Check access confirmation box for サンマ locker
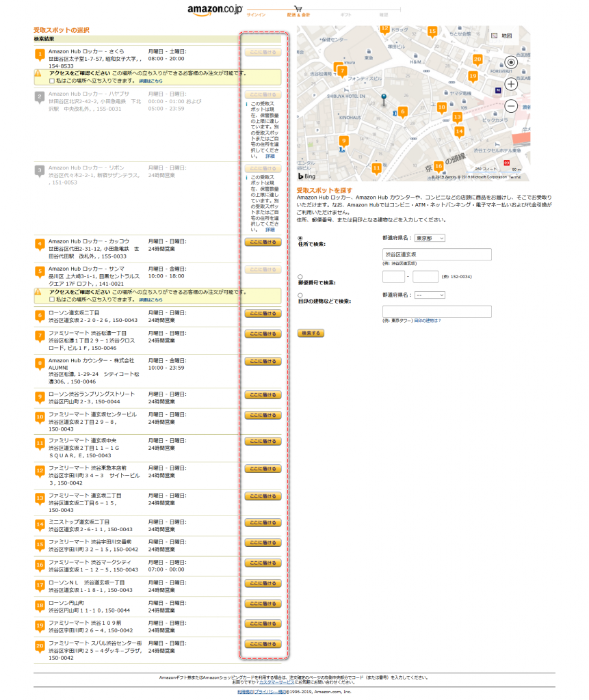The height and width of the screenshot is (700, 589). (52, 299)
